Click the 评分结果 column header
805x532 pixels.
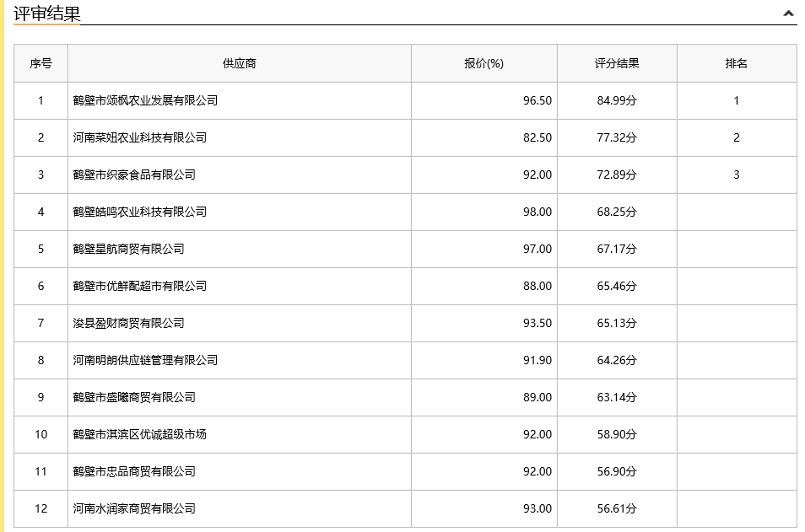pyautogui.click(x=617, y=63)
